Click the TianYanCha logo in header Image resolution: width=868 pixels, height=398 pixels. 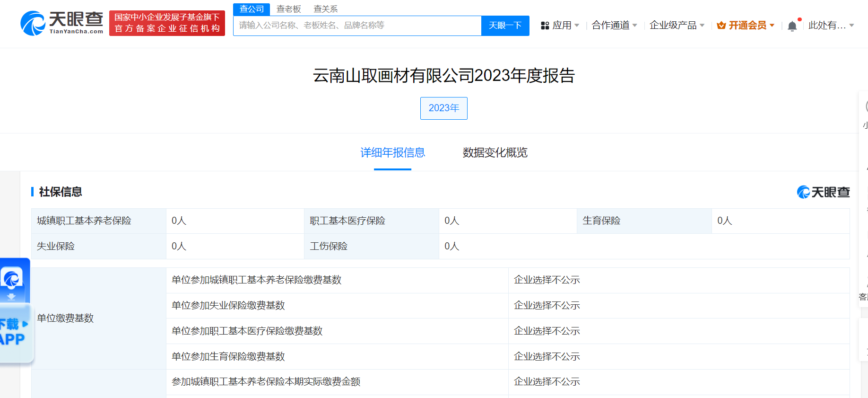point(62,23)
